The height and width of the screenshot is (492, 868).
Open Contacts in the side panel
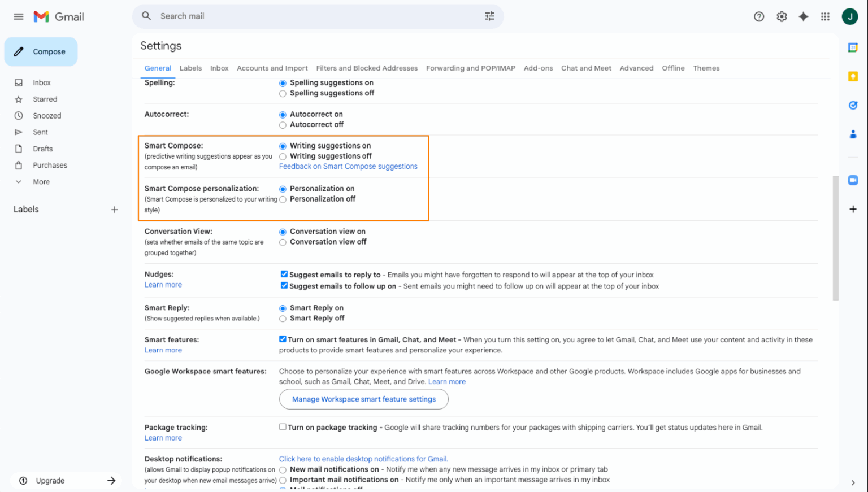[x=853, y=134]
